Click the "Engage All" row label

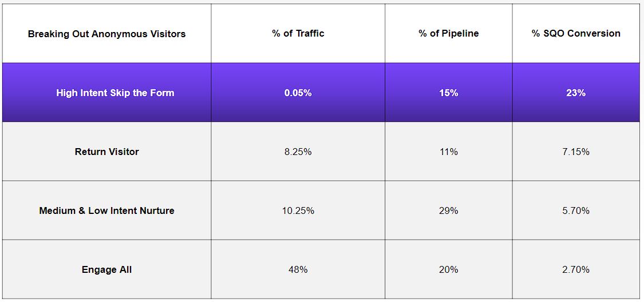(x=106, y=269)
